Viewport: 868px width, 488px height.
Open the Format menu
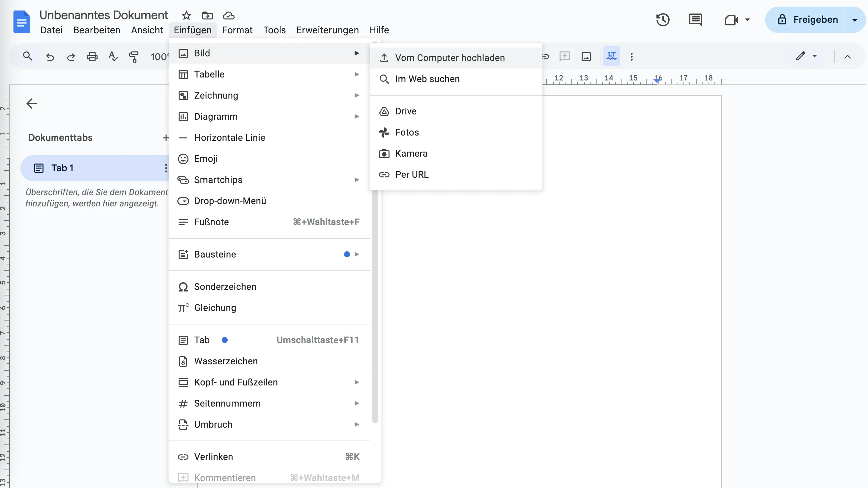pos(238,30)
